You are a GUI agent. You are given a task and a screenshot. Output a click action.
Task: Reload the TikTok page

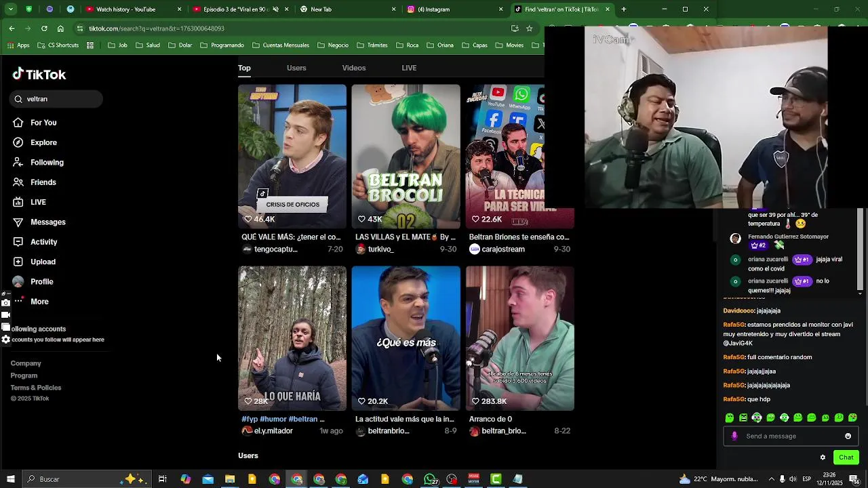pos(44,28)
